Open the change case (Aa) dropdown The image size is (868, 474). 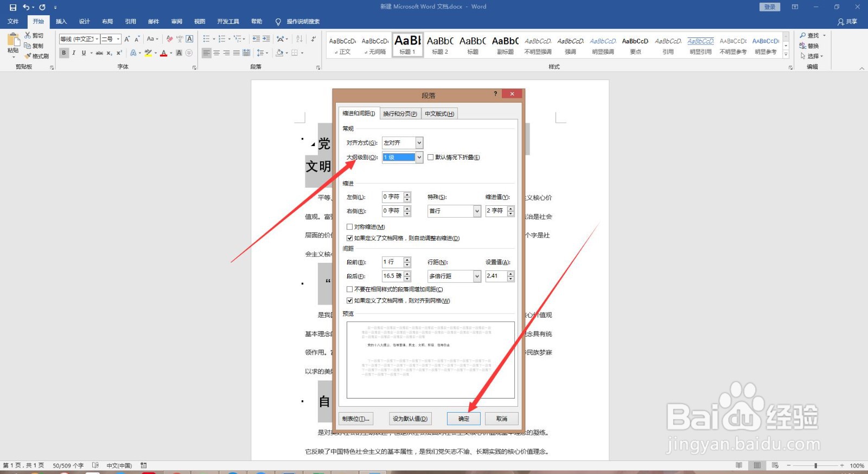(x=152, y=39)
